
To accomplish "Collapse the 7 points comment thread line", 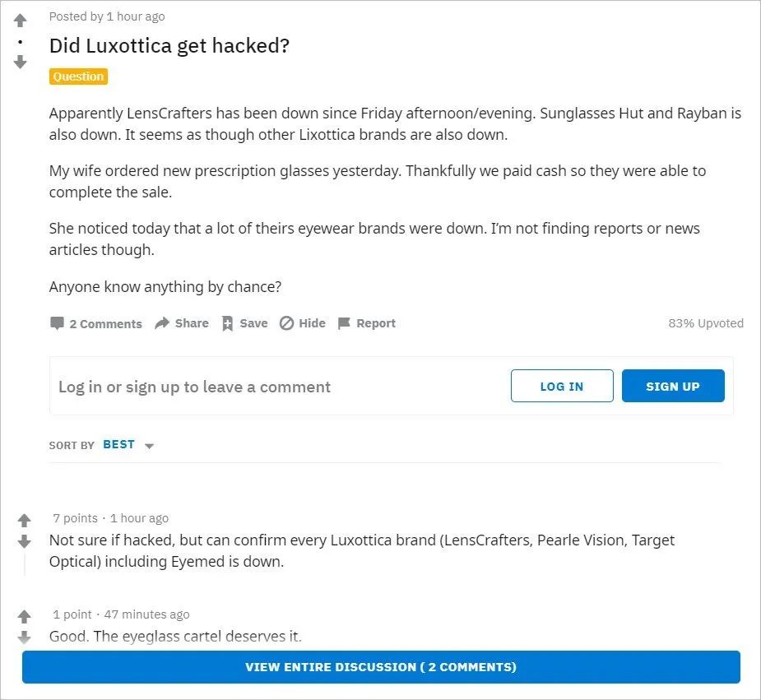I will click(24, 563).
